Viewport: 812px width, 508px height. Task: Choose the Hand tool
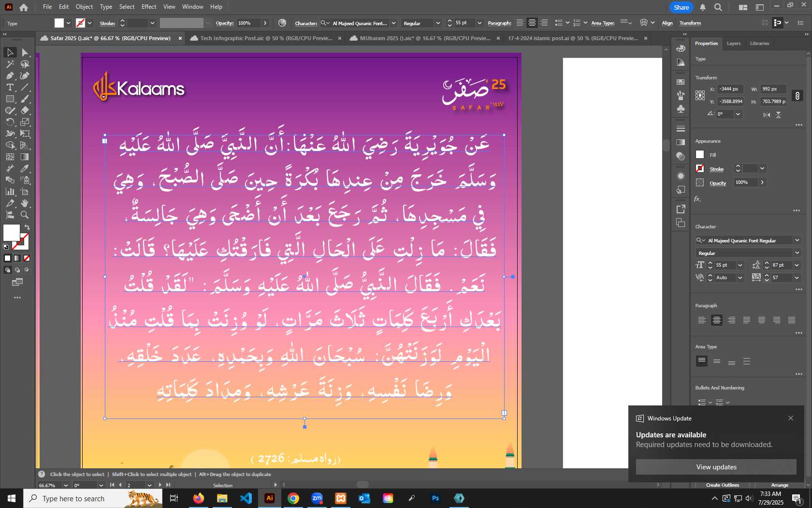[x=25, y=203]
